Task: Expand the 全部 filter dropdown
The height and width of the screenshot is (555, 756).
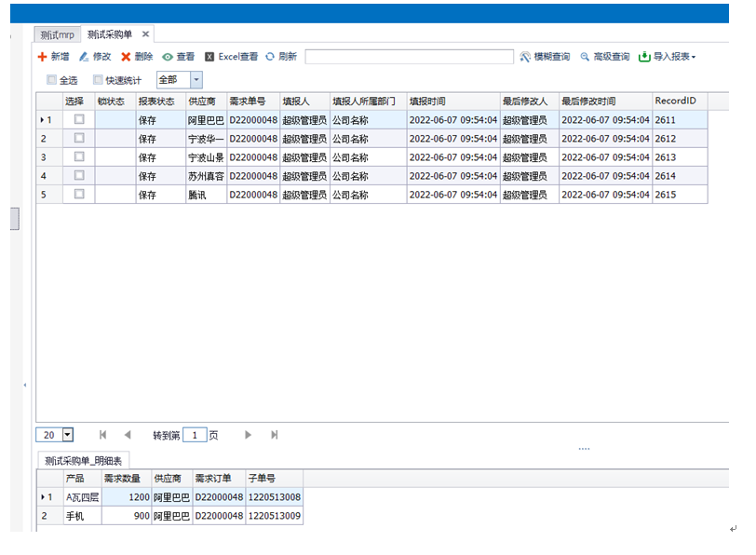Action: tap(196, 80)
